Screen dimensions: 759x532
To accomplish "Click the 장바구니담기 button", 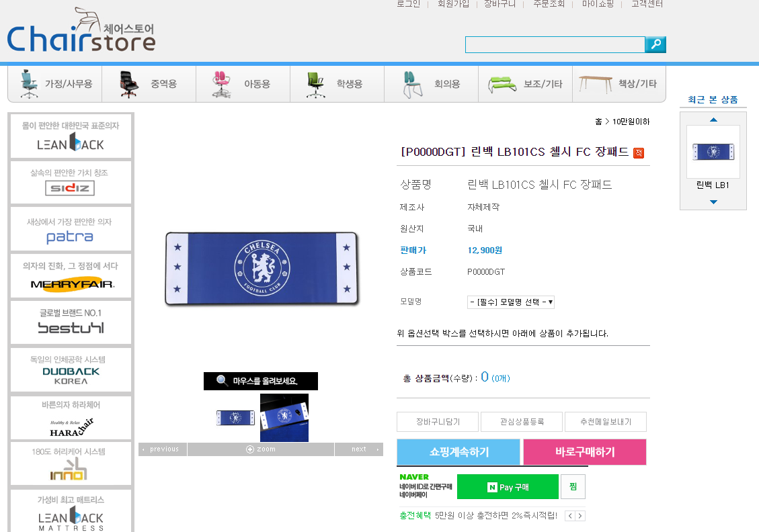I will [x=438, y=422].
